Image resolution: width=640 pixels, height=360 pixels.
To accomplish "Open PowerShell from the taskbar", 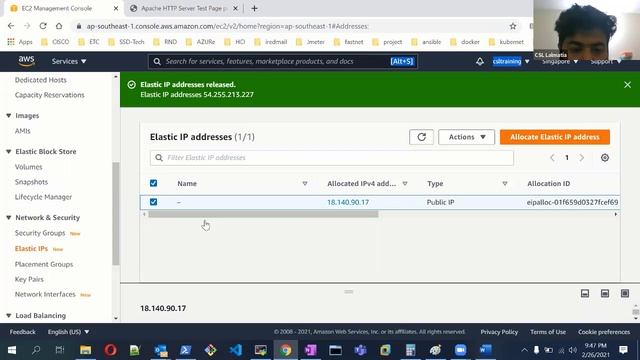I will coord(185,350).
